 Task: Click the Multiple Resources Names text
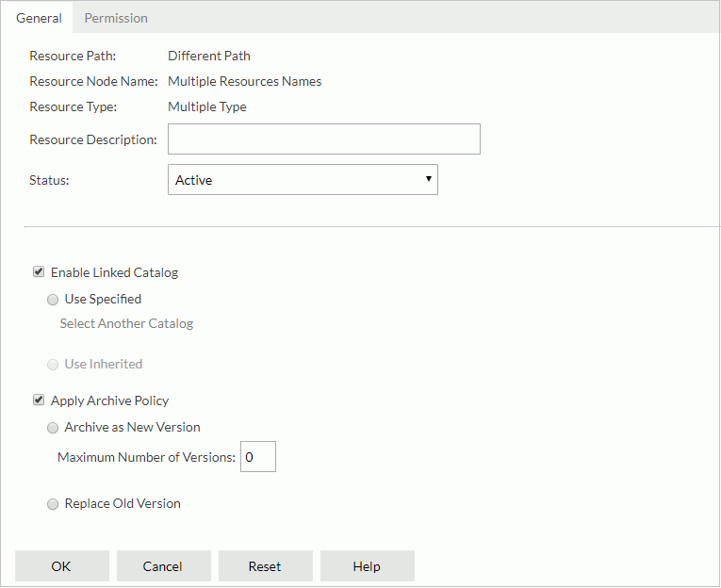point(245,81)
